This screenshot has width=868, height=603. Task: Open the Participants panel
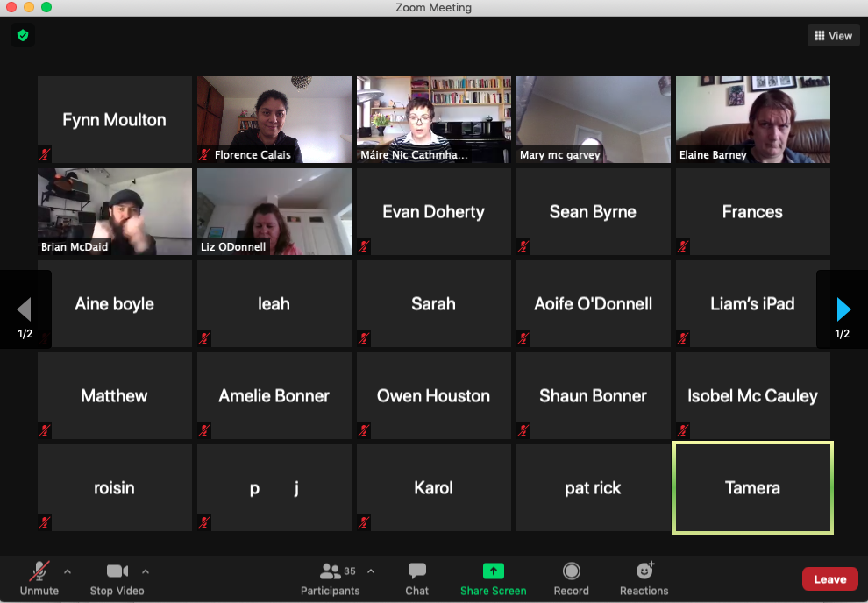(x=331, y=578)
